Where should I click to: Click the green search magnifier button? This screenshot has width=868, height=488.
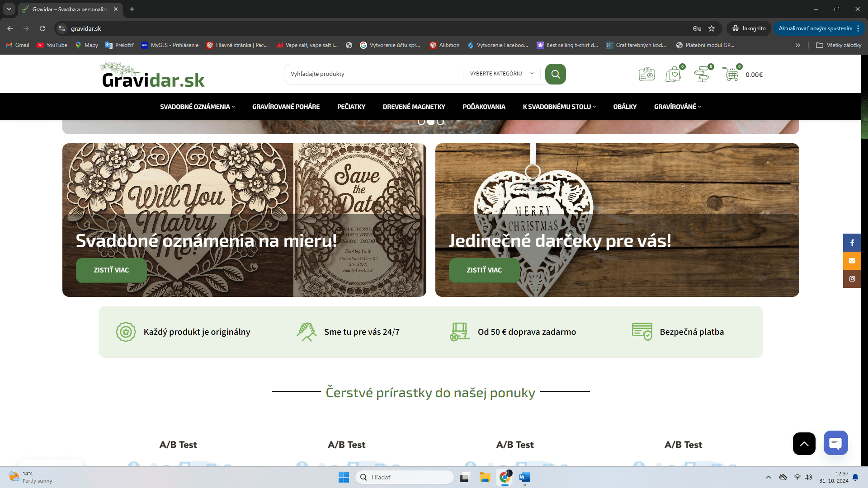[x=555, y=74]
